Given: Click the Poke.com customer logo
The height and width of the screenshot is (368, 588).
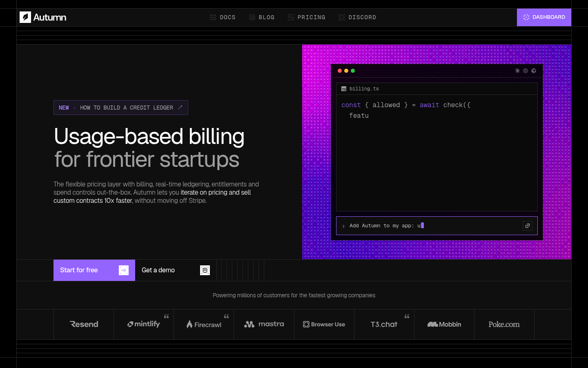Looking at the screenshot, I should click(x=504, y=324).
